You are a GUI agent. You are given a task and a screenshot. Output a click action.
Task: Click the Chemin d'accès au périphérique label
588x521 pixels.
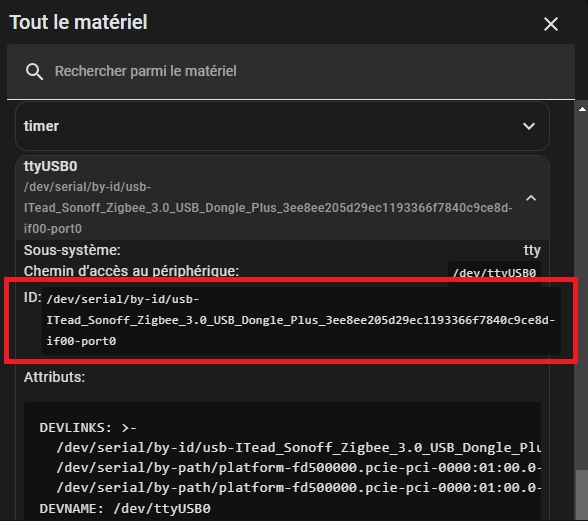131,271
